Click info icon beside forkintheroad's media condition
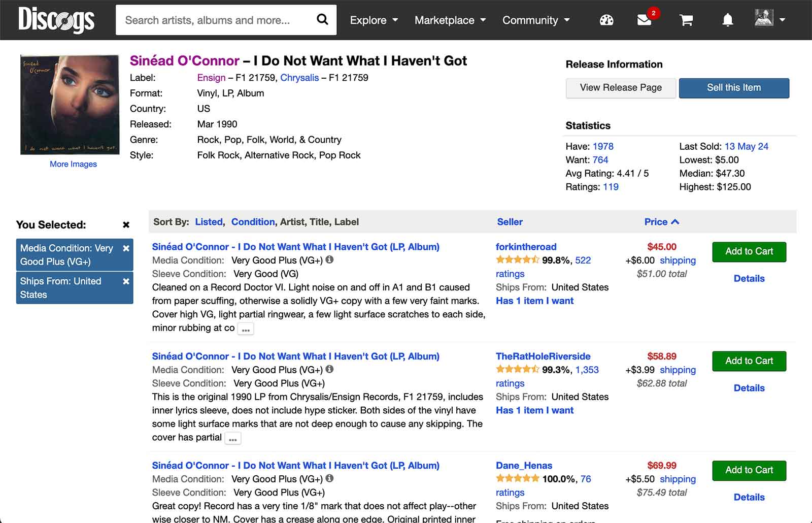Image resolution: width=812 pixels, height=523 pixels. 329,260
